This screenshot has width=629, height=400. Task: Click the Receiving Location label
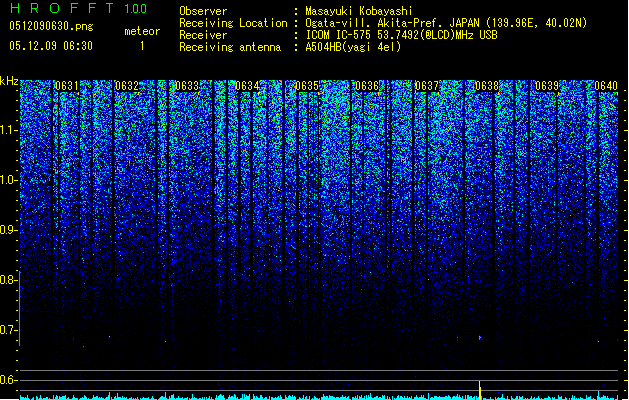click(x=233, y=23)
